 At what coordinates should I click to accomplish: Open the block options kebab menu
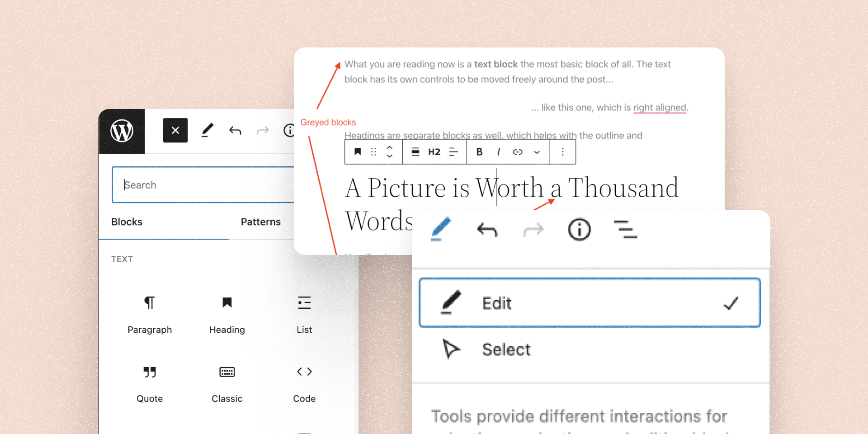coord(562,152)
